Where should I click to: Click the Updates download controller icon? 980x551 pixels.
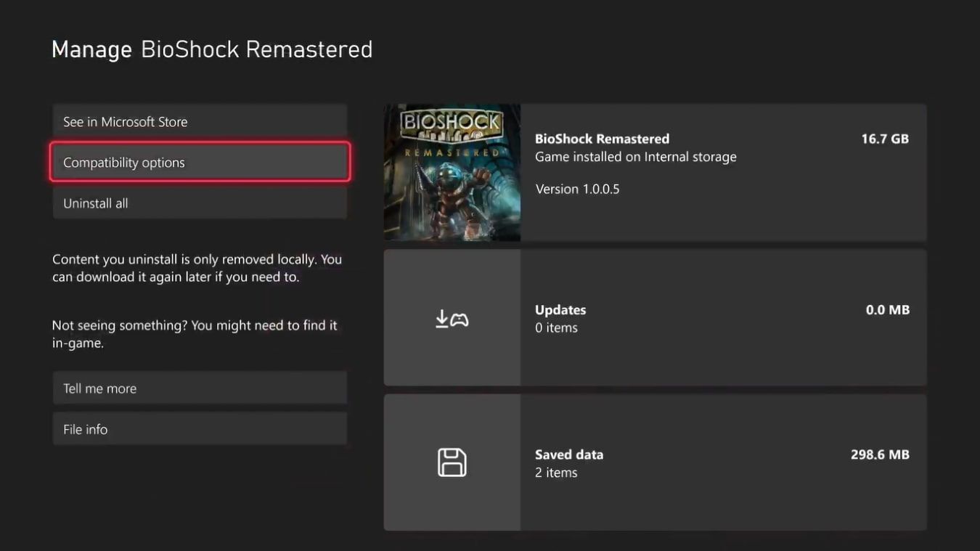tap(452, 319)
